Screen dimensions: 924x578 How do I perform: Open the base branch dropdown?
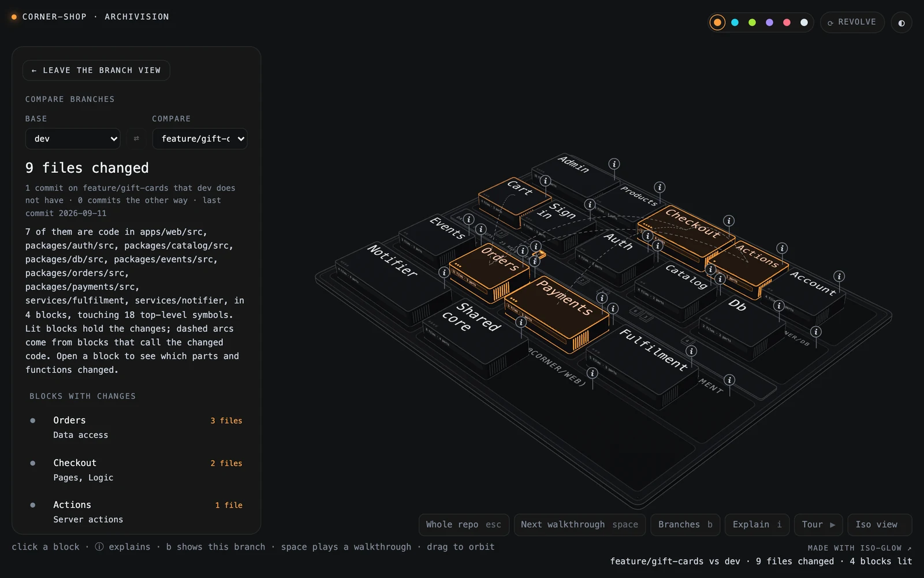coord(73,139)
